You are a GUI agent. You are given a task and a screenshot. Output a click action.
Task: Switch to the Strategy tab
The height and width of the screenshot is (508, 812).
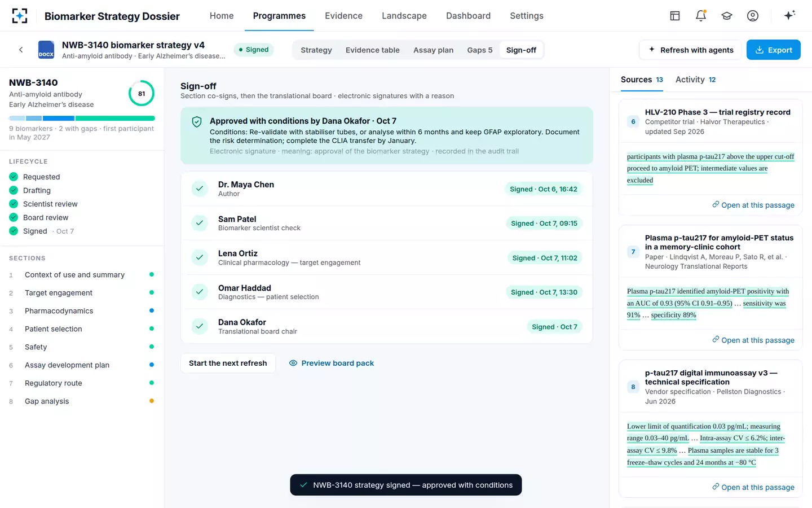point(316,50)
